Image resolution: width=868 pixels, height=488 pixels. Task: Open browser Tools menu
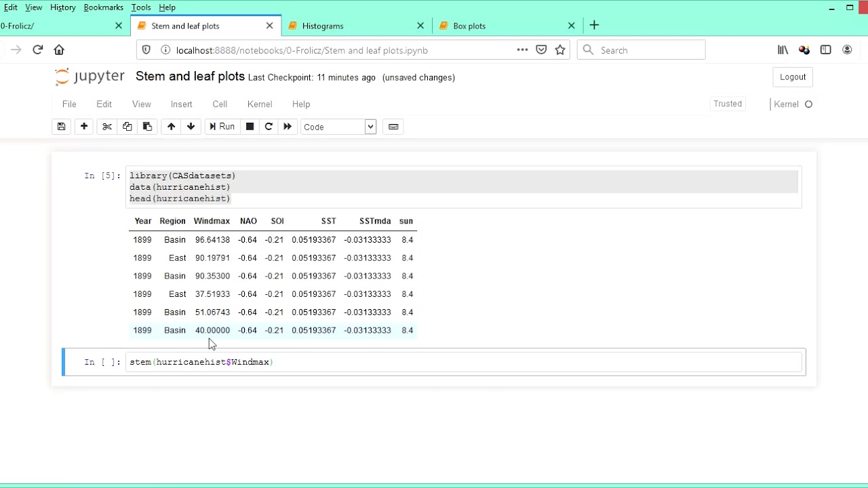tap(141, 7)
